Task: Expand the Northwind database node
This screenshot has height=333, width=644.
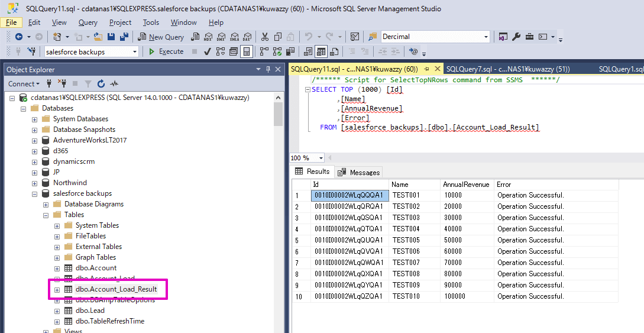Action: pos(35,183)
